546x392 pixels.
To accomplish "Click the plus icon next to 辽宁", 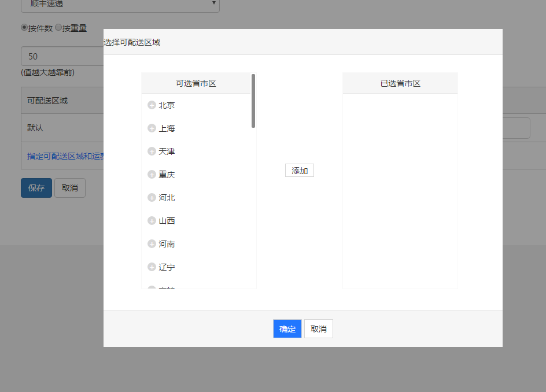I will pos(151,267).
